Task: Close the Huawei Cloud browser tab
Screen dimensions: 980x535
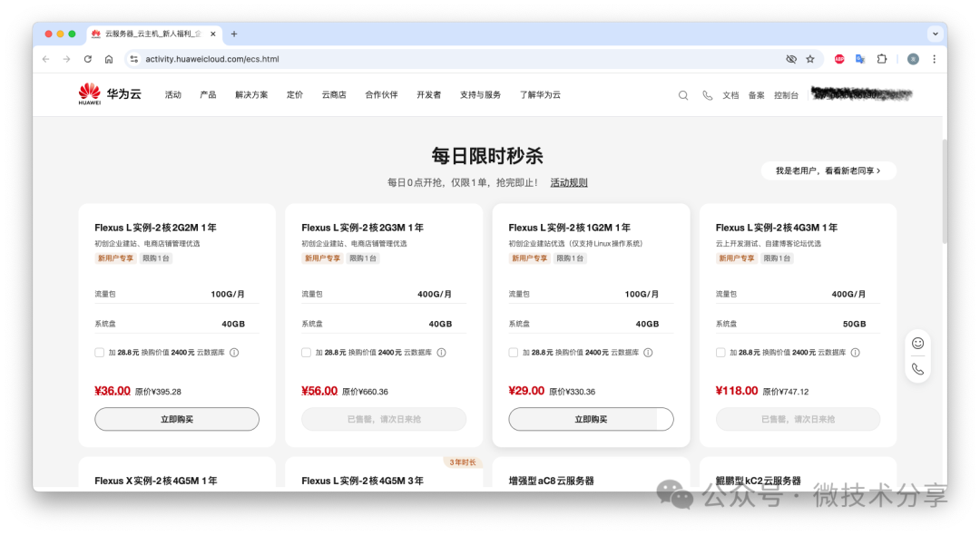Action: click(213, 34)
